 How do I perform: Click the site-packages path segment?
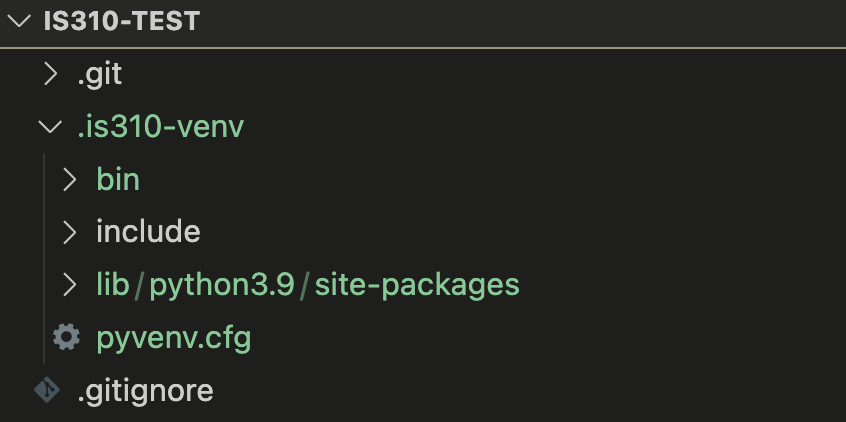[x=417, y=285]
